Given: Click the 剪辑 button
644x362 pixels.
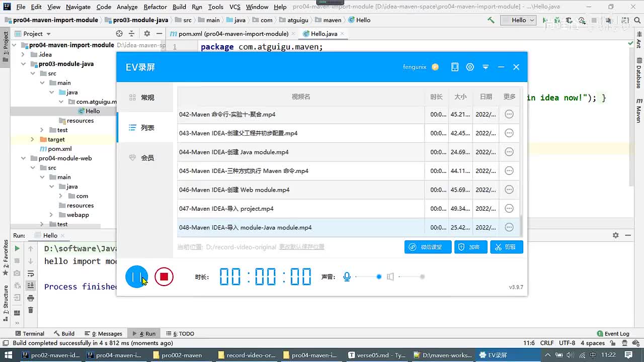Looking at the screenshot, I should click(x=507, y=247).
